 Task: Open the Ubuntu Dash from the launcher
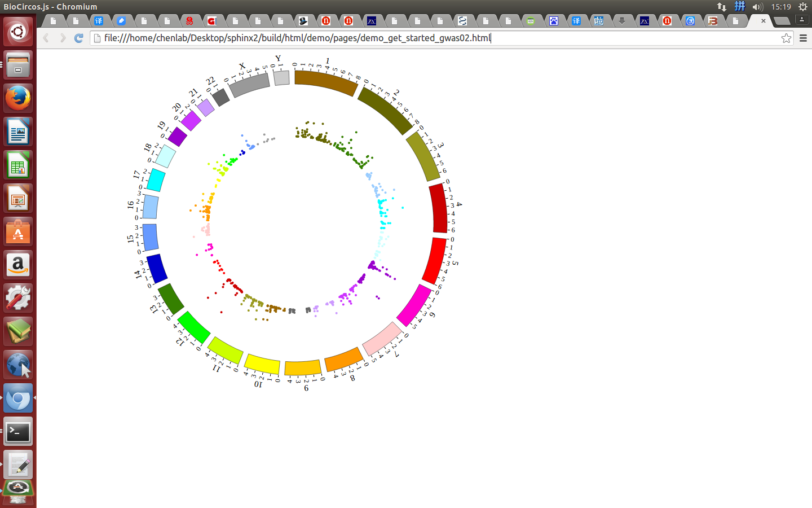click(18, 31)
